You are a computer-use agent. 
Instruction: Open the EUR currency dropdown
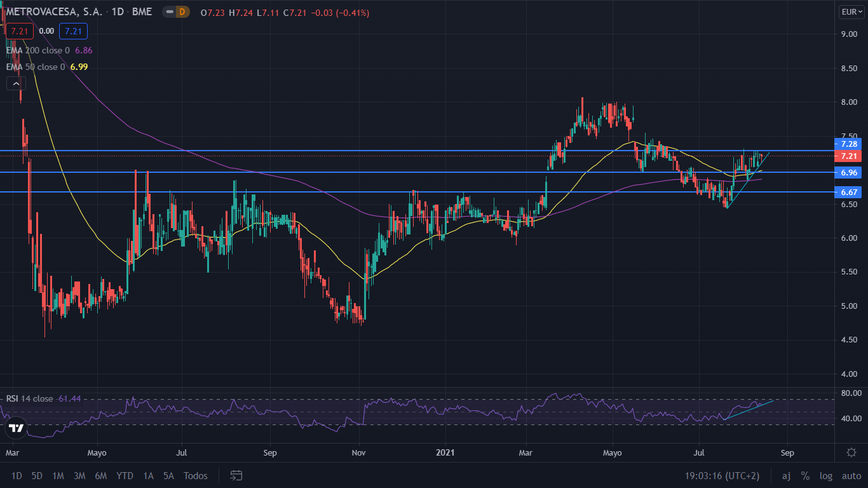(851, 12)
